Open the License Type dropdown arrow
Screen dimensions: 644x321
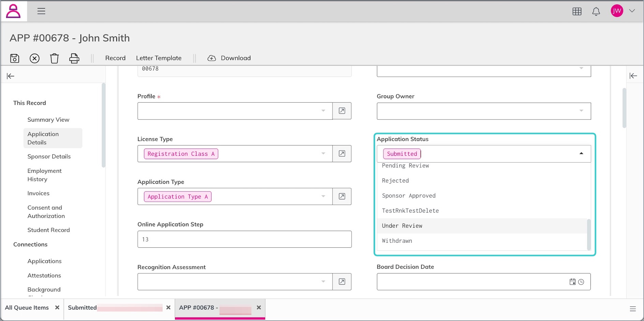click(x=323, y=154)
